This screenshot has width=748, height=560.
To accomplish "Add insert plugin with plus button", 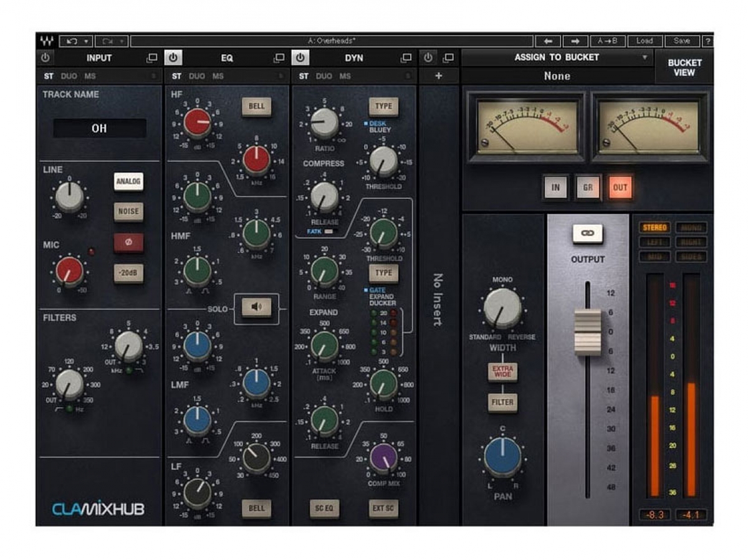I will 439,76.
